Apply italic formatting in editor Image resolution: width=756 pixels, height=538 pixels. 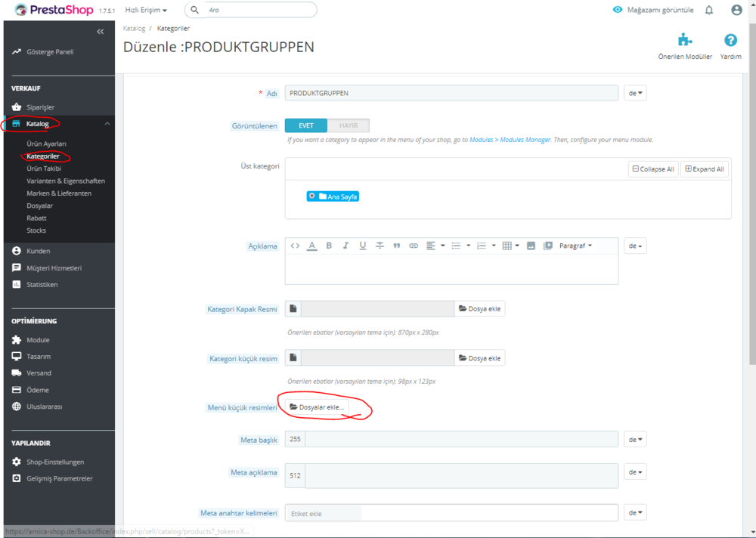pos(345,246)
